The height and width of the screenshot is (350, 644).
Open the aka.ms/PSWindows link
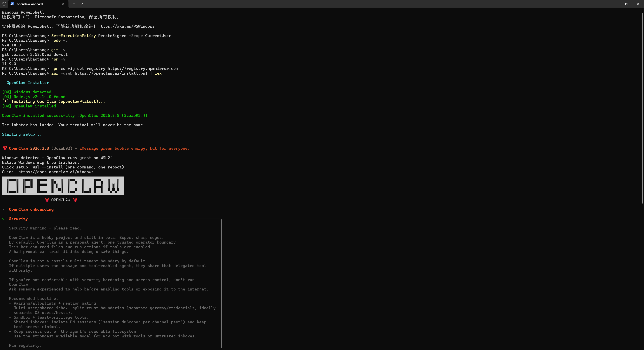coord(126,26)
